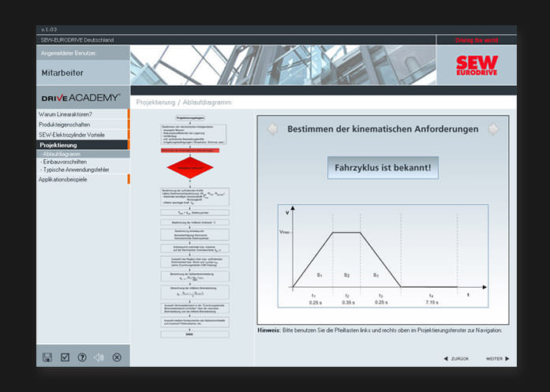The image size is (550, 392).
Task: Click the 'ENDE' box at the flowchart bottom
Action: [x=195, y=334]
